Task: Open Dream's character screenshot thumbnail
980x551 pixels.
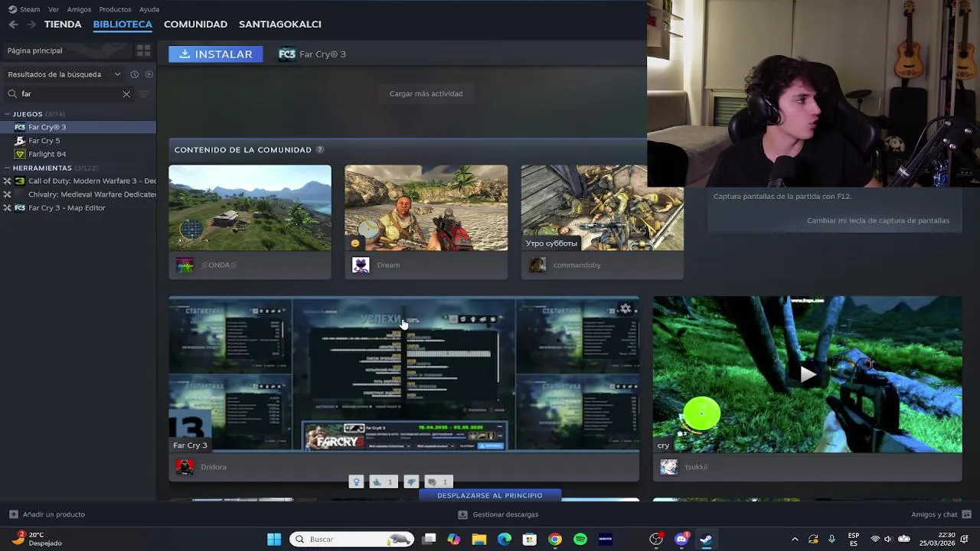Action: pyautogui.click(x=426, y=208)
